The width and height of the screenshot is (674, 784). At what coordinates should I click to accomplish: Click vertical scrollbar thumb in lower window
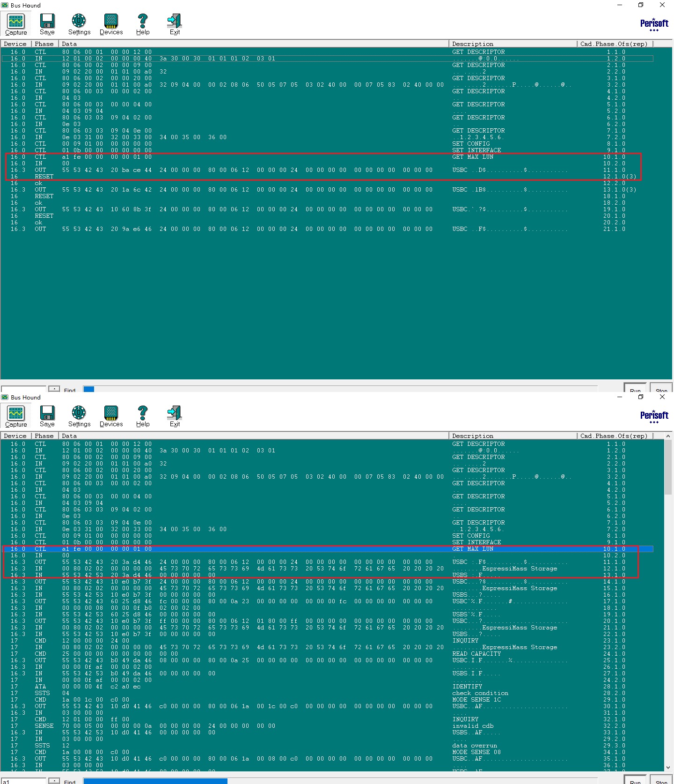click(x=668, y=467)
